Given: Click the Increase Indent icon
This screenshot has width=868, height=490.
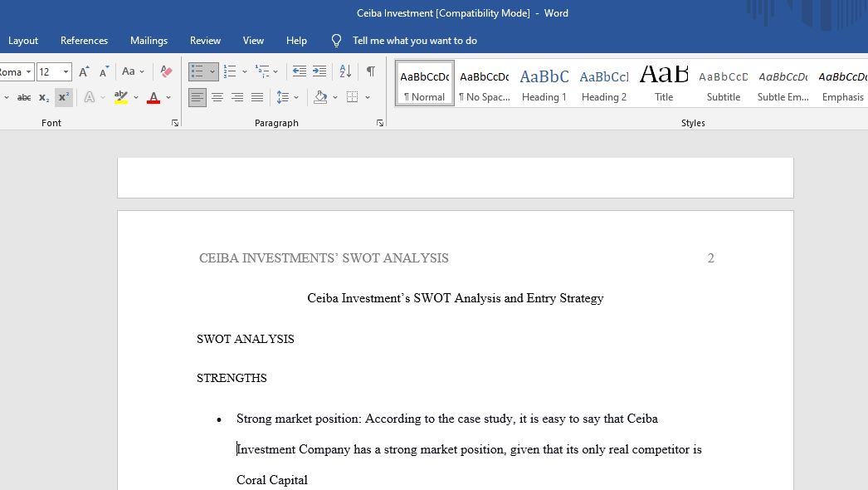Looking at the screenshot, I should click(319, 71).
